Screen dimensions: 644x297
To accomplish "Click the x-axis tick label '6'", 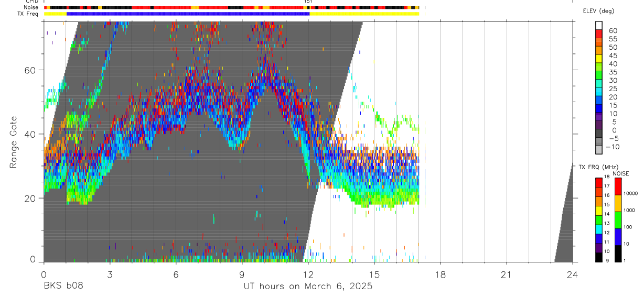I will tap(176, 274).
